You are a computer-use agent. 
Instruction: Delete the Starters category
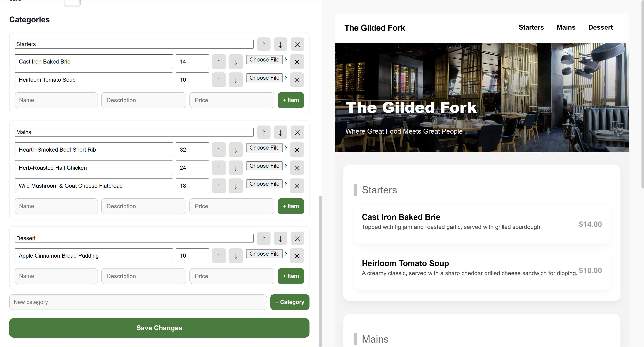297,45
